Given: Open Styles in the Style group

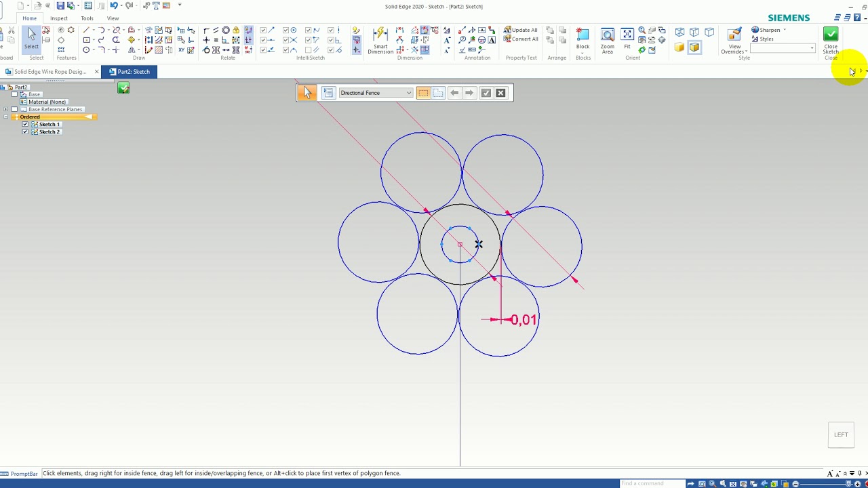Looking at the screenshot, I should (x=762, y=39).
